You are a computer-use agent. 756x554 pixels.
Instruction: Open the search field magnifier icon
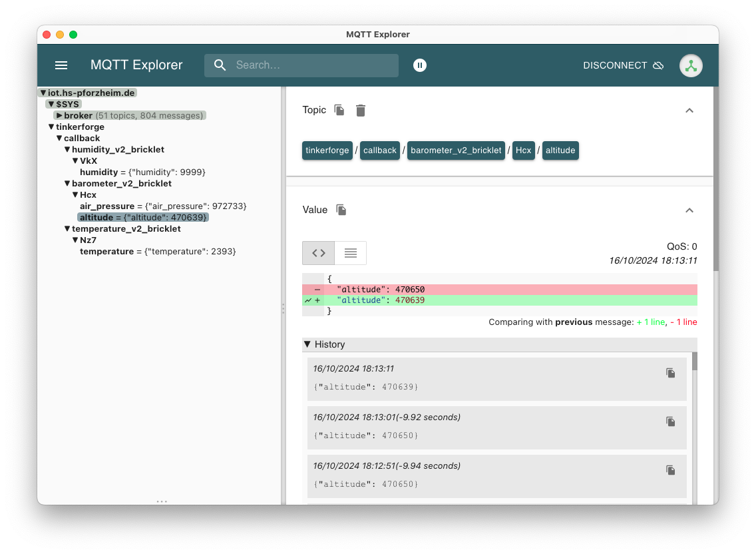point(220,65)
